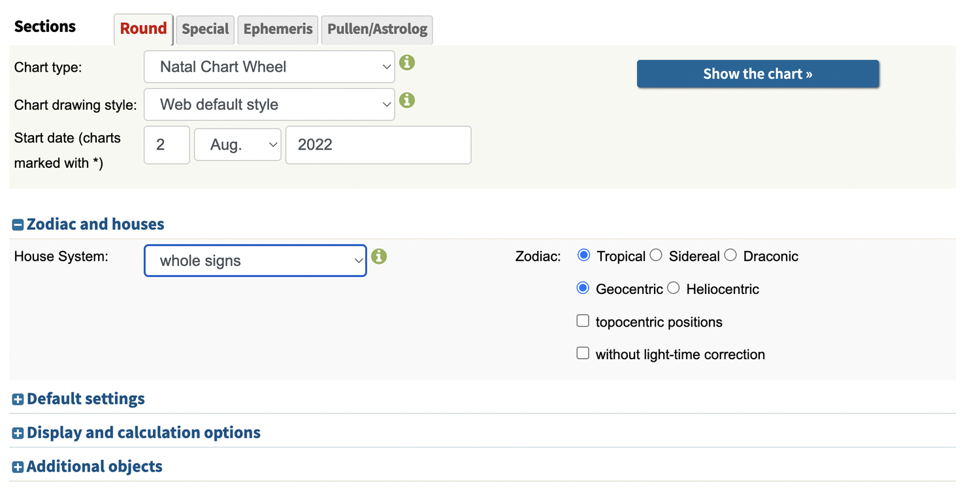Click the start date year field
Viewport: 980px width, 497px height.
pyautogui.click(x=378, y=145)
